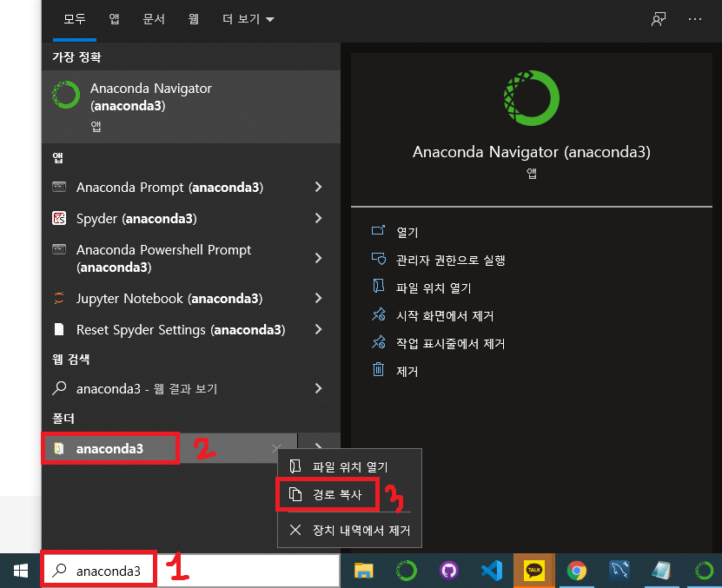
Task: Switch to the 앱 search tab
Action: (x=114, y=19)
